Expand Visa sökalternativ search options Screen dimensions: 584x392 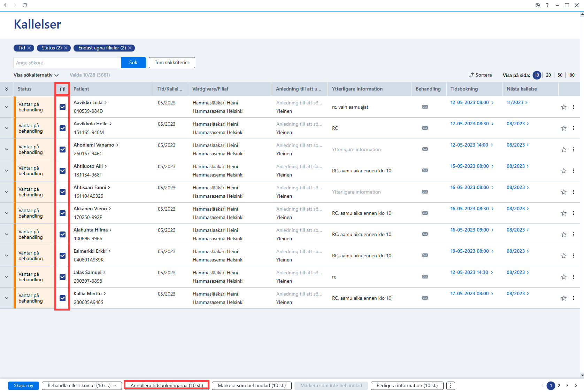(x=36, y=75)
